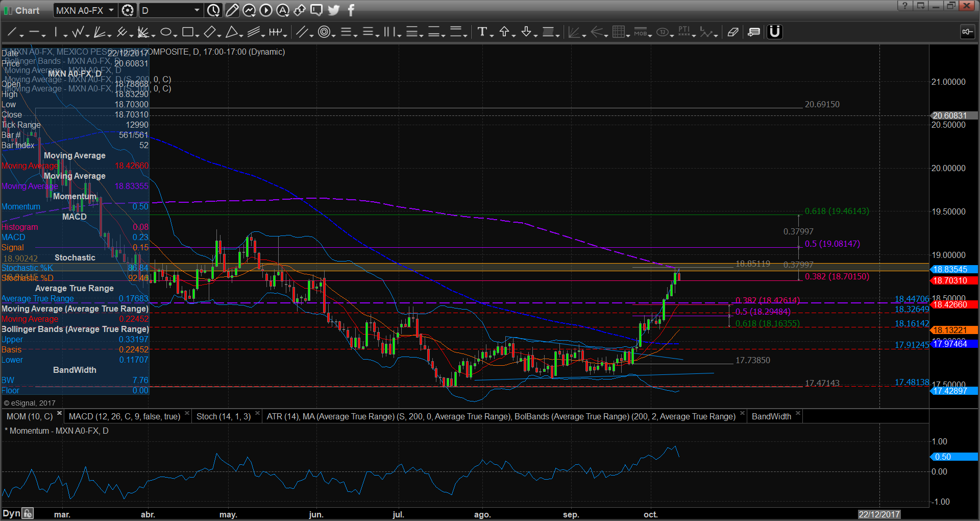980x521 pixels.
Task: Click the 17.73850 level label
Action: click(752, 360)
